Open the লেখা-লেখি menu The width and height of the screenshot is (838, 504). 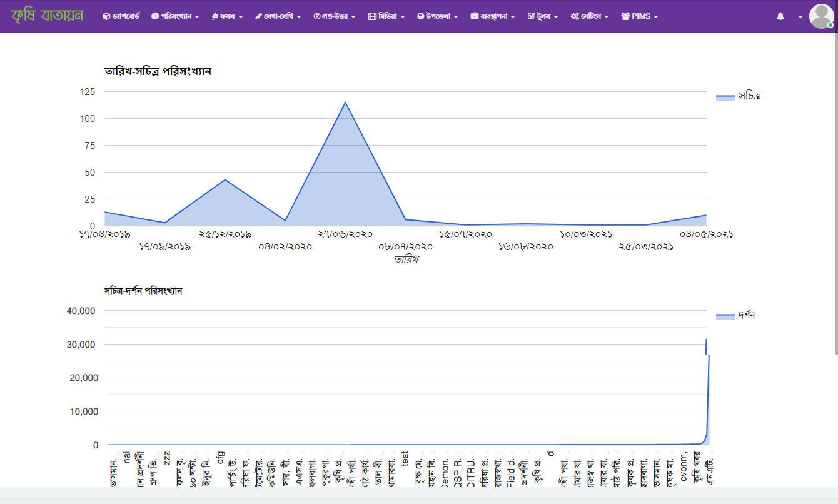278,16
